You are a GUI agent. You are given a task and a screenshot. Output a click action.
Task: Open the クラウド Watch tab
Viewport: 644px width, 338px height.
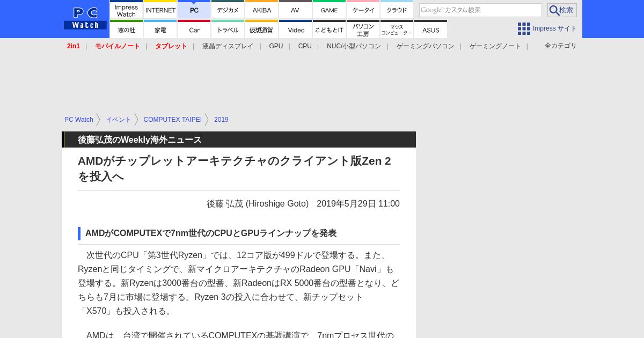coord(397,10)
